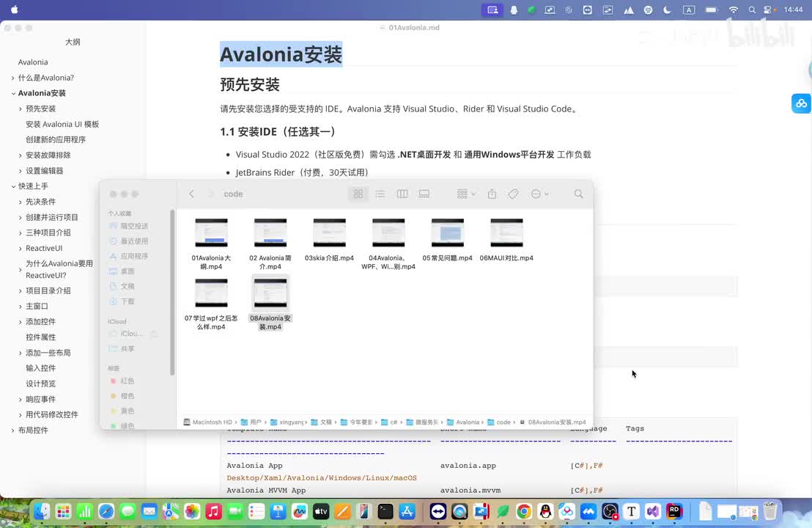Screen dimensions: 812x528
Task: Open Spotlight search in menu bar
Action: click(x=751, y=10)
